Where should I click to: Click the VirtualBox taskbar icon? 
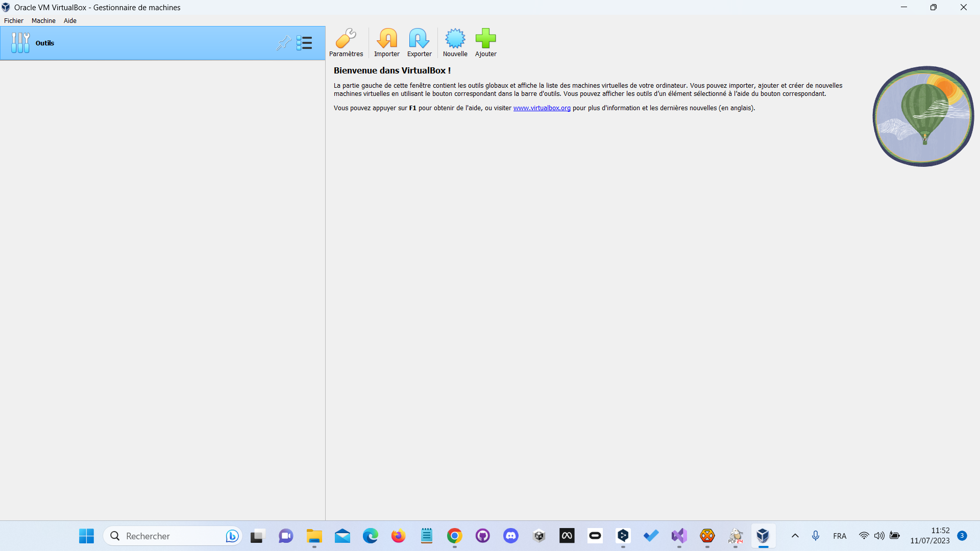pyautogui.click(x=763, y=536)
